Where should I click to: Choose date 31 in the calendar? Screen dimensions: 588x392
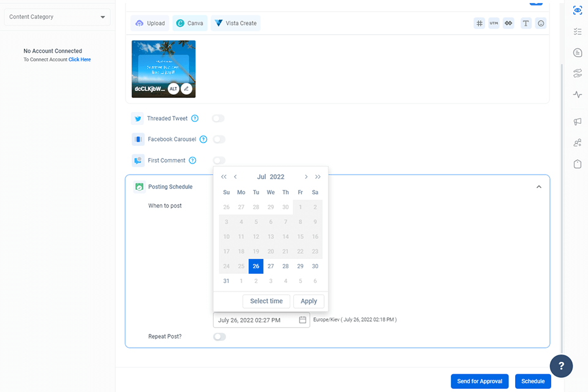(226, 281)
